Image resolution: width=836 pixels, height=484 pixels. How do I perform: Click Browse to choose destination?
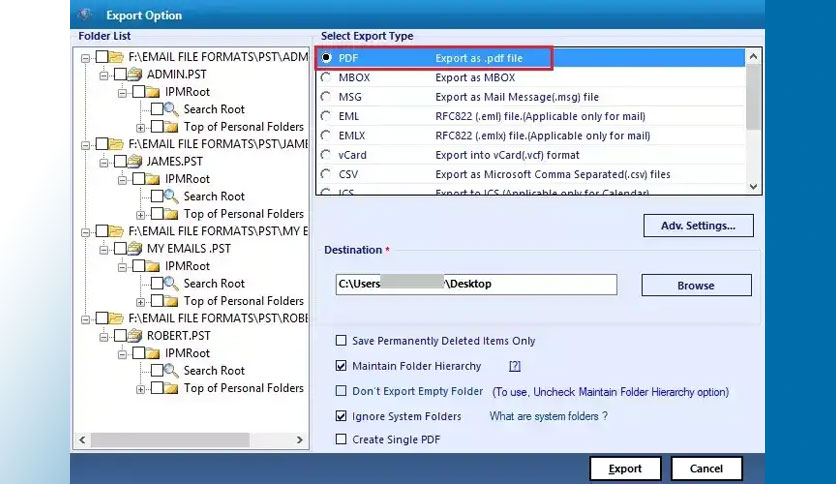click(x=696, y=285)
